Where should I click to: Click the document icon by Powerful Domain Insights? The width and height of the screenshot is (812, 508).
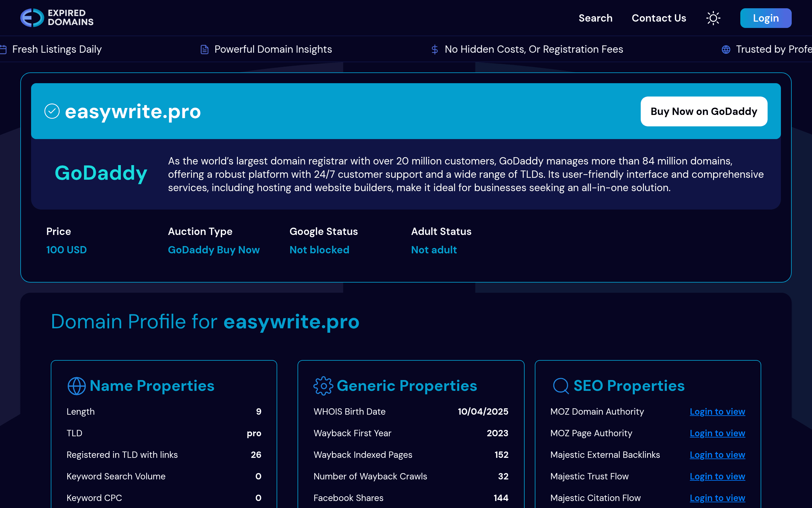click(204, 50)
